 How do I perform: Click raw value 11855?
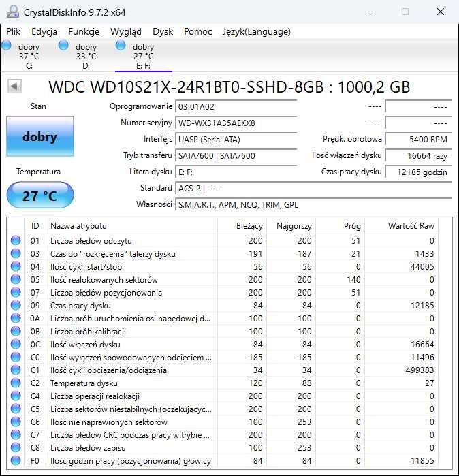click(x=422, y=460)
